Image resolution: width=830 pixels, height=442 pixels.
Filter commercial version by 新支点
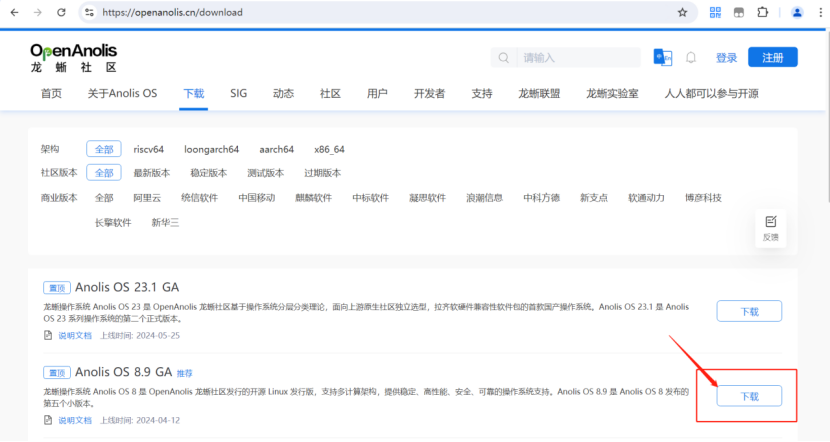[x=594, y=197]
